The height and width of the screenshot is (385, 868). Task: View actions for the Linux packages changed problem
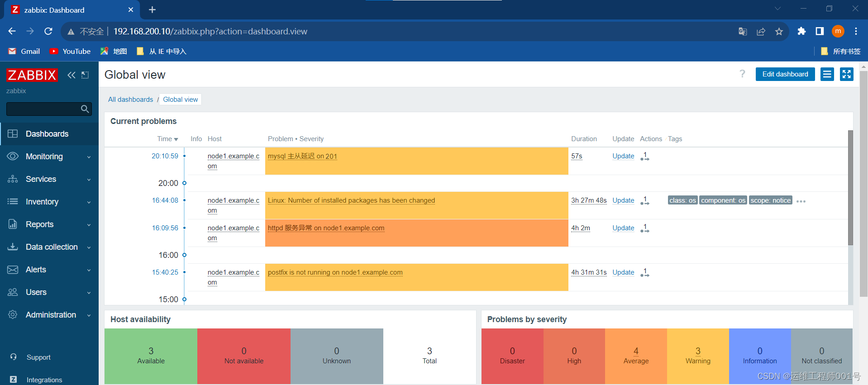coord(645,201)
